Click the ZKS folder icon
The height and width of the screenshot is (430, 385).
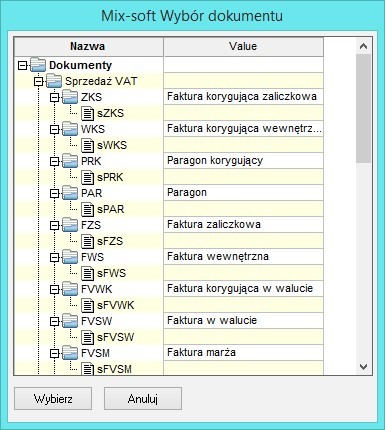click(70, 97)
